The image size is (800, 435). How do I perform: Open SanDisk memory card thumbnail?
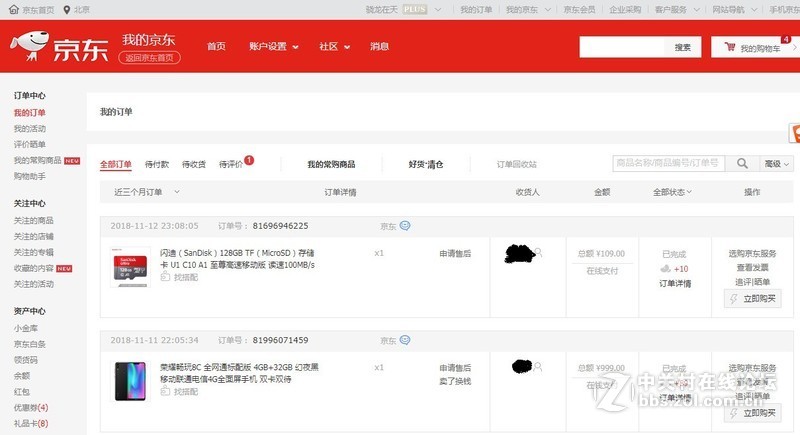point(131,267)
